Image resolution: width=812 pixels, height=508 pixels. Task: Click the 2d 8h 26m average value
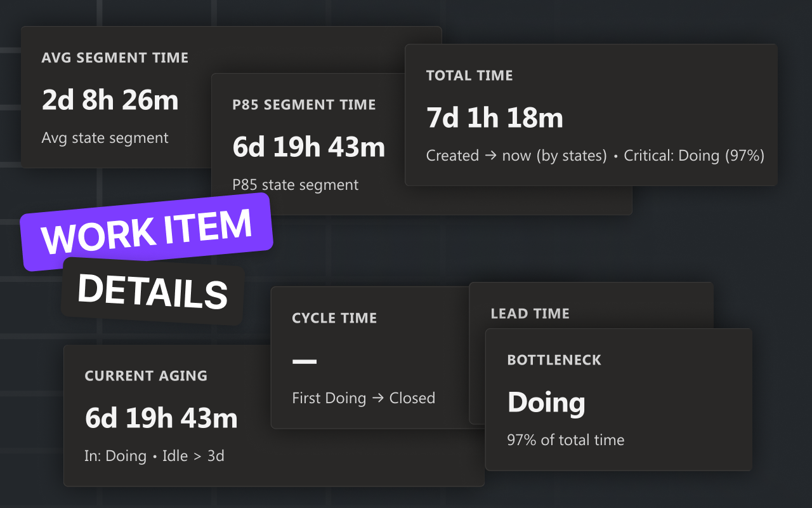click(x=110, y=100)
